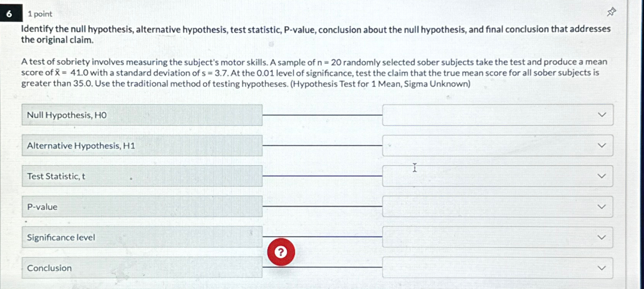Click the Test Statistic, t label box
The height and width of the screenshot is (289, 644).
142,176
